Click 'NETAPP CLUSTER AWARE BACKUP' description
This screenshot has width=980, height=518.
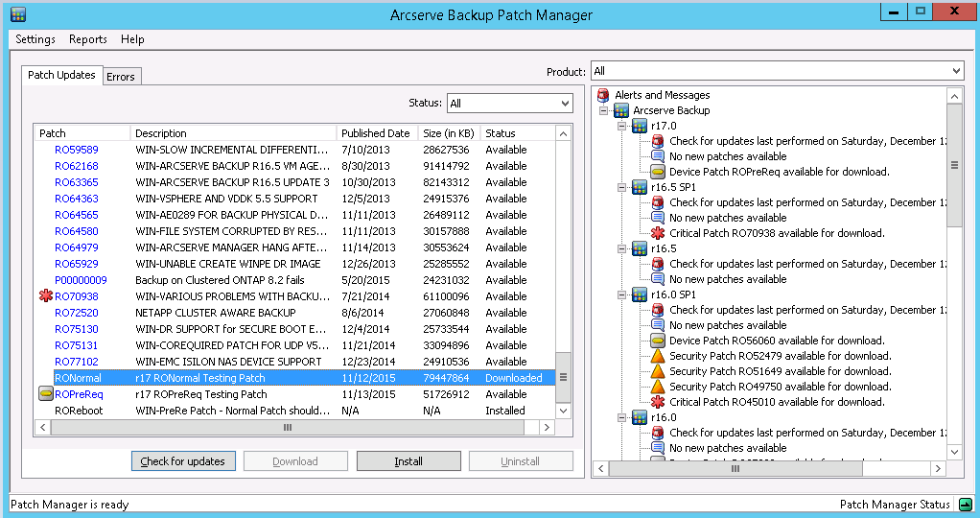(216, 312)
